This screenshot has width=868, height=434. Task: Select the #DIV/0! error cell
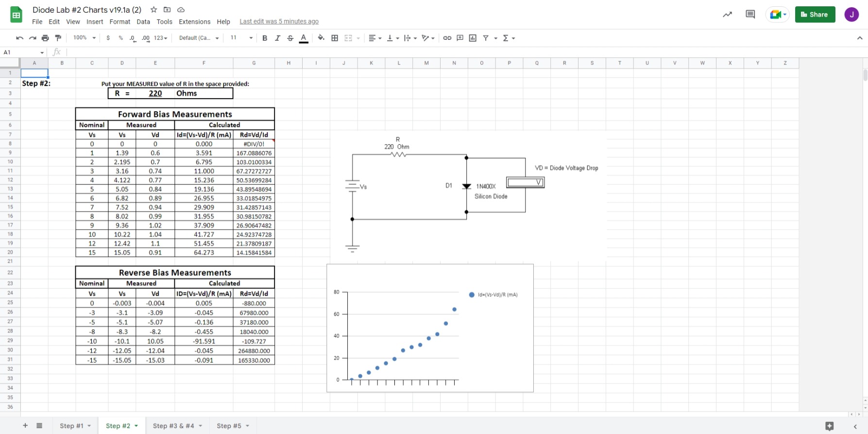(254, 144)
